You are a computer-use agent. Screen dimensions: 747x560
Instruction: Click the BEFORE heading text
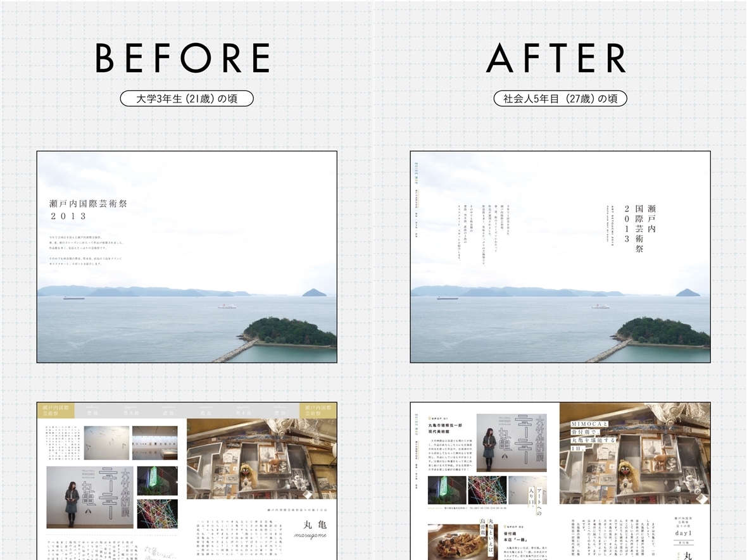183,58
